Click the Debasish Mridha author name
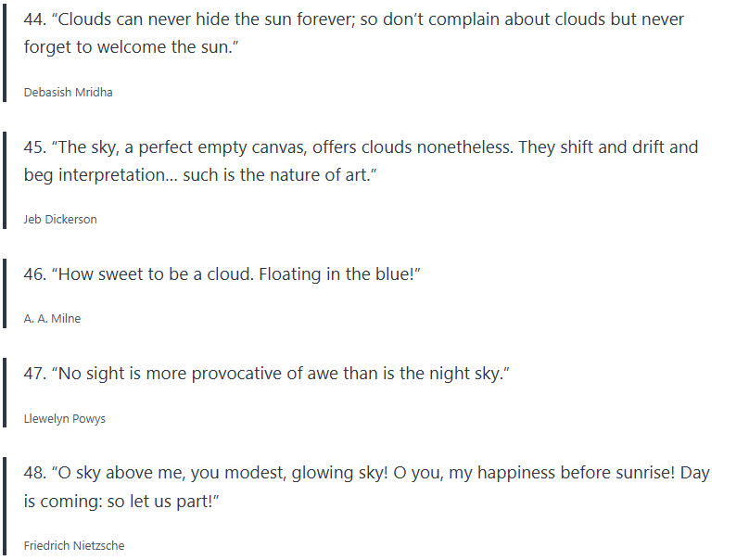The image size is (749, 560). point(68,92)
